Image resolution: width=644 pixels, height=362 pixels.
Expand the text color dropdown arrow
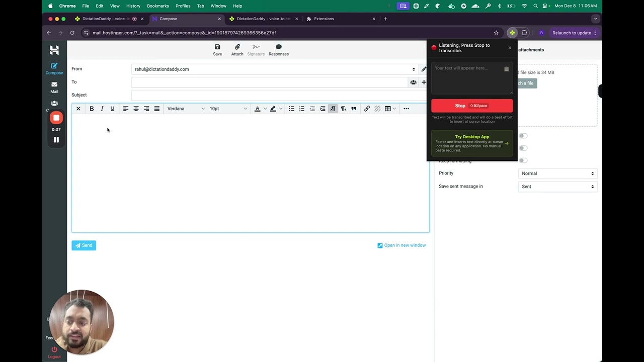265,109
